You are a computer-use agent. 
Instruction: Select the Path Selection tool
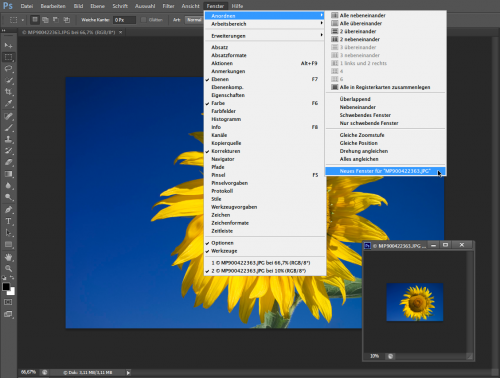pos(8,233)
